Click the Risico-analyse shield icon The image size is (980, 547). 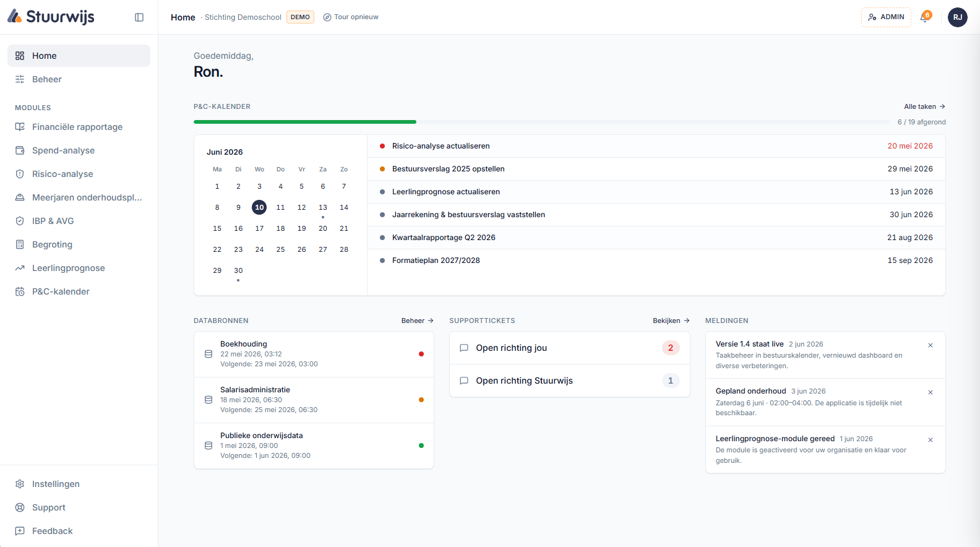click(x=20, y=174)
